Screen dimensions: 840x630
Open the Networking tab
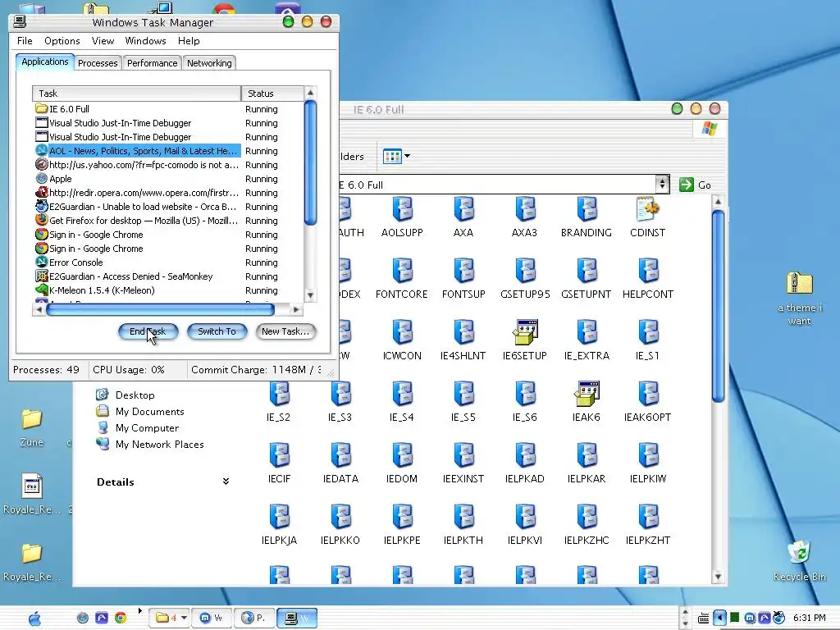pyautogui.click(x=209, y=62)
